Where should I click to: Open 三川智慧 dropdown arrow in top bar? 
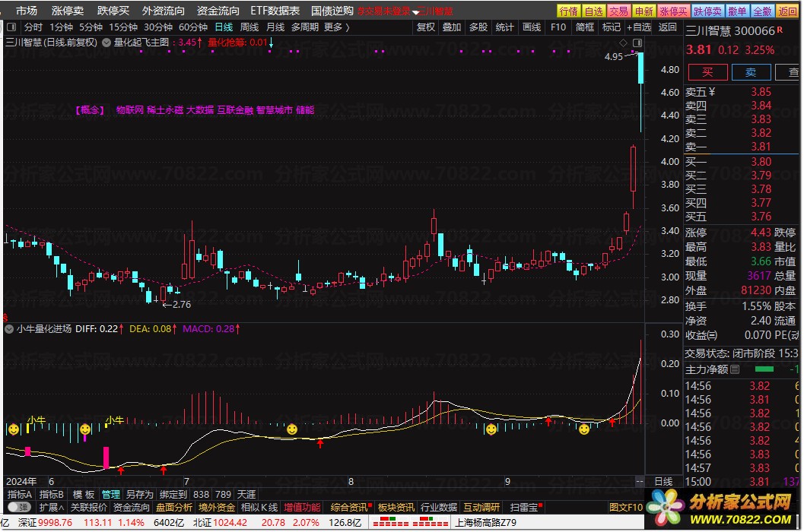click(415, 12)
